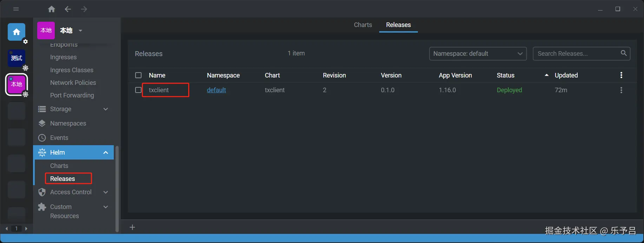
Task: Check the txclient release checkbox
Action: click(138, 90)
